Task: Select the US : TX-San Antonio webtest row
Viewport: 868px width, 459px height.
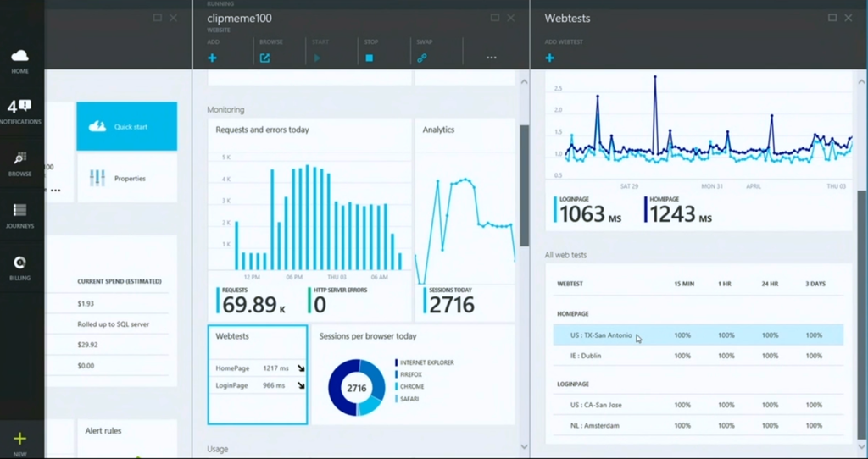Action: [x=698, y=335]
